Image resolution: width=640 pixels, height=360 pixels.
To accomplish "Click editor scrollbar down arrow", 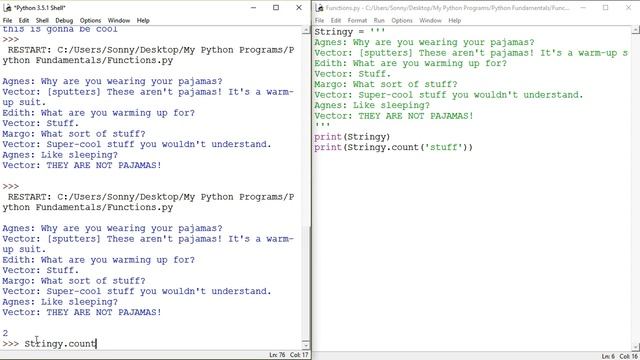I will pos(636,347).
